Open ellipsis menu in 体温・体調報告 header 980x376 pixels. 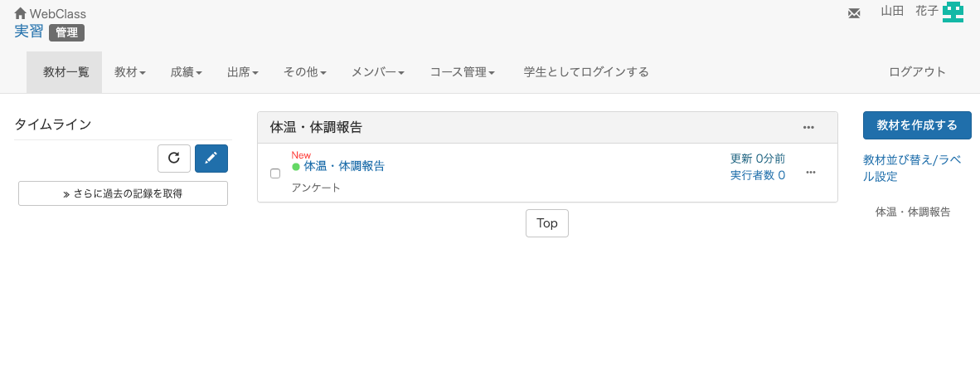pyautogui.click(x=808, y=128)
